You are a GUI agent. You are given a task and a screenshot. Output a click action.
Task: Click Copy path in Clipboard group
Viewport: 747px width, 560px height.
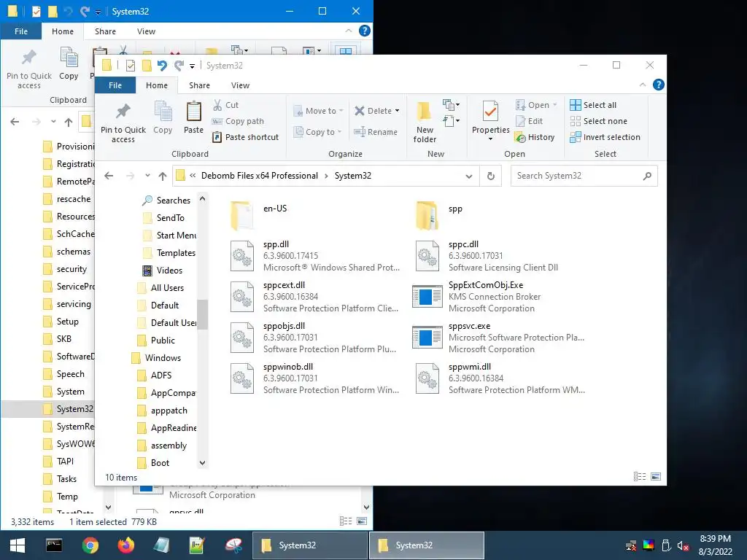(238, 121)
